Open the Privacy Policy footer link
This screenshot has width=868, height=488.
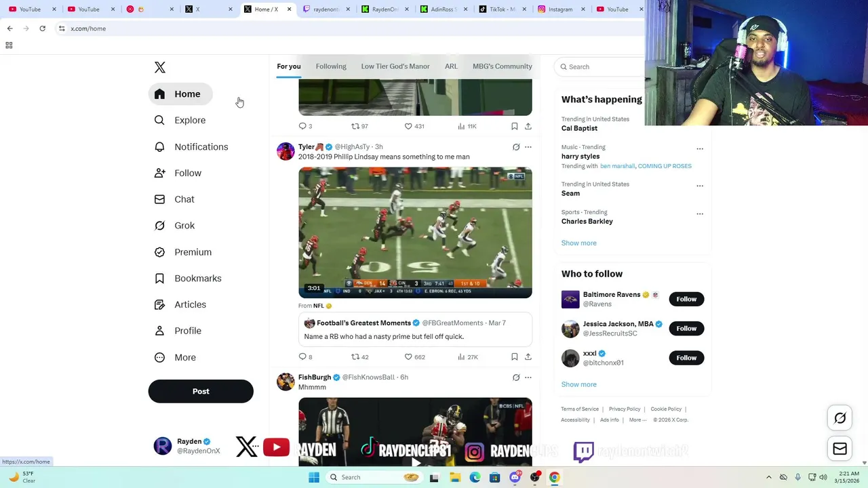(x=625, y=409)
